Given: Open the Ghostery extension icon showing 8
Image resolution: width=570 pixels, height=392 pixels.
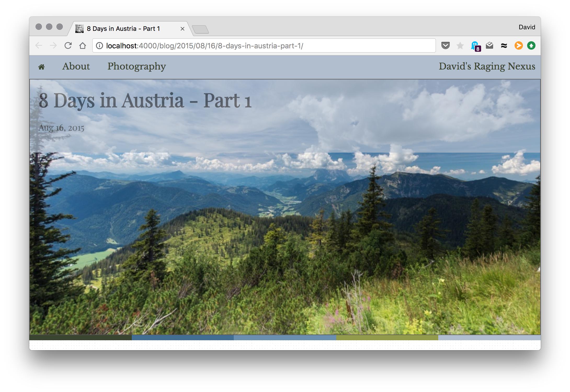Looking at the screenshot, I should 476,46.
